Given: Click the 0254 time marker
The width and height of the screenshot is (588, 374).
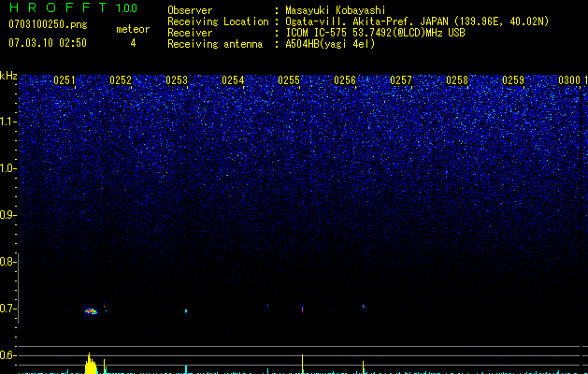Looking at the screenshot, I should pyautogui.click(x=233, y=80).
